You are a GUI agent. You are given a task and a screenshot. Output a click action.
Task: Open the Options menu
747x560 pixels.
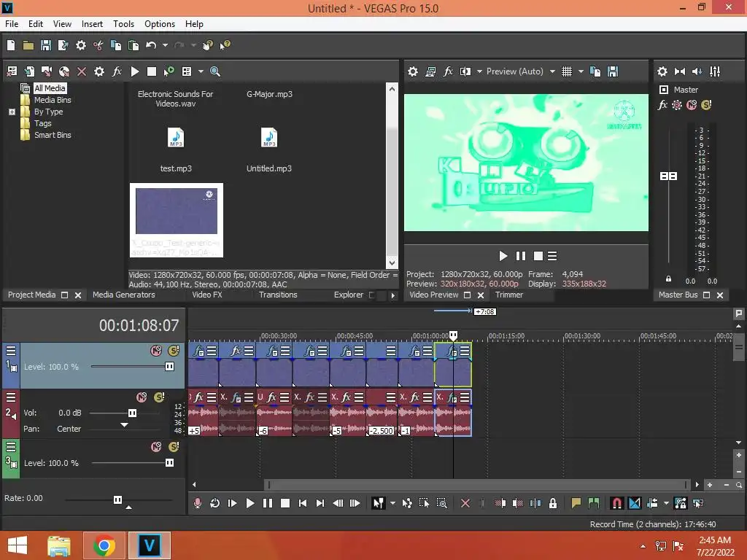pos(160,24)
